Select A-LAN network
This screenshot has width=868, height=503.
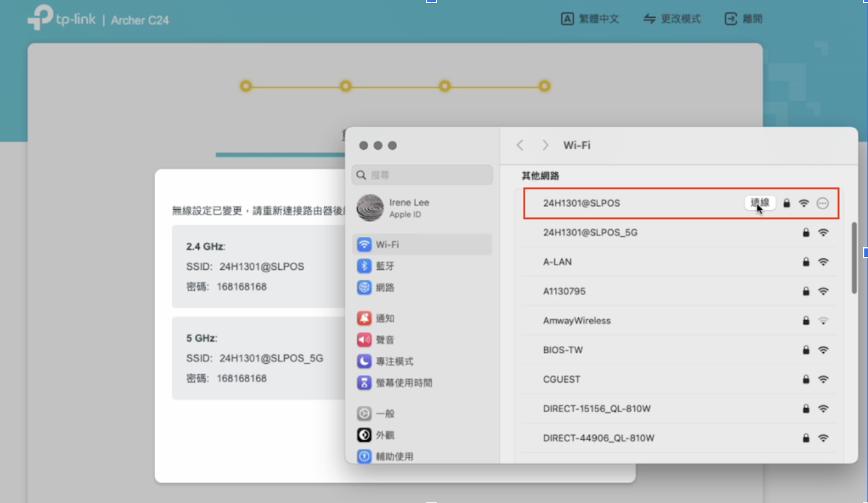point(680,262)
